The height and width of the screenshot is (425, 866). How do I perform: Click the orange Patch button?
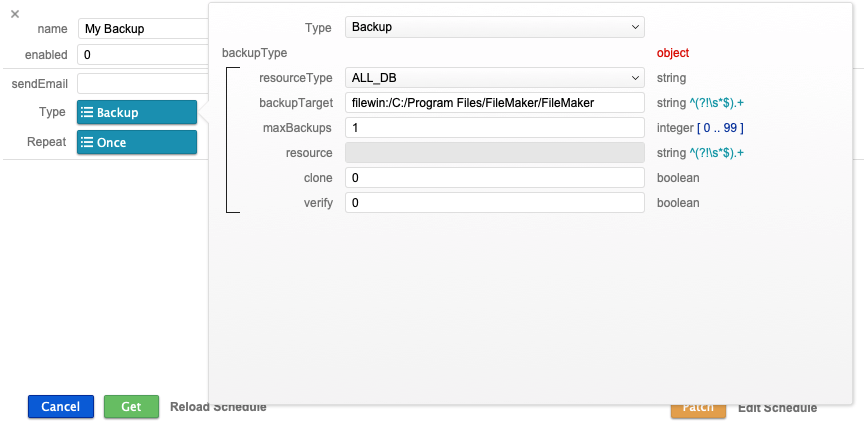pos(697,408)
